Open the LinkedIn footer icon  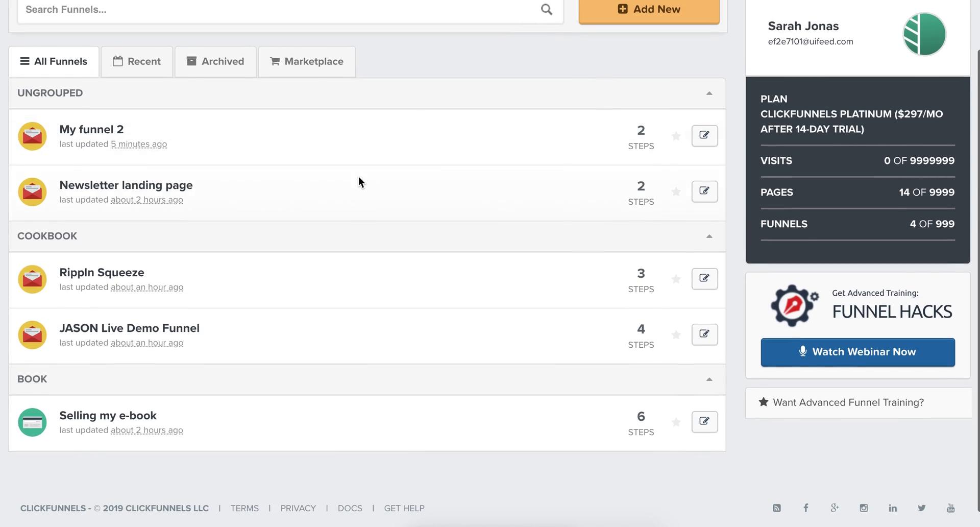coord(893,508)
